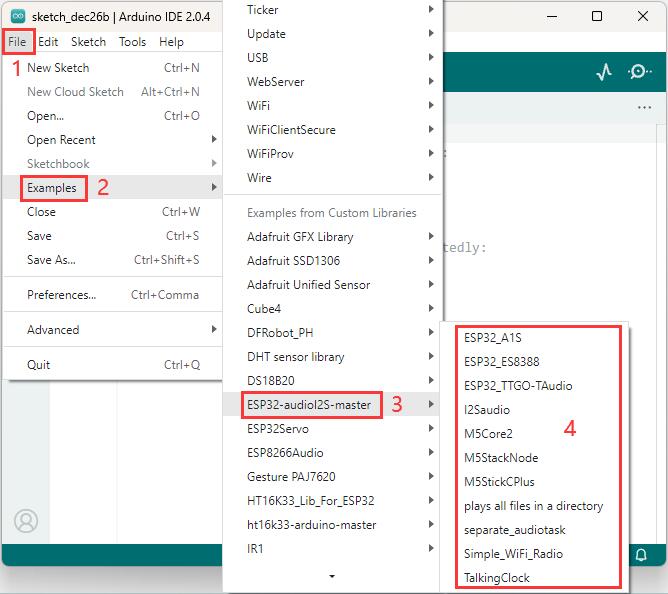This screenshot has width=668, height=594.
Task: Expand Adafruit GFX Library examples
Action: (x=332, y=236)
